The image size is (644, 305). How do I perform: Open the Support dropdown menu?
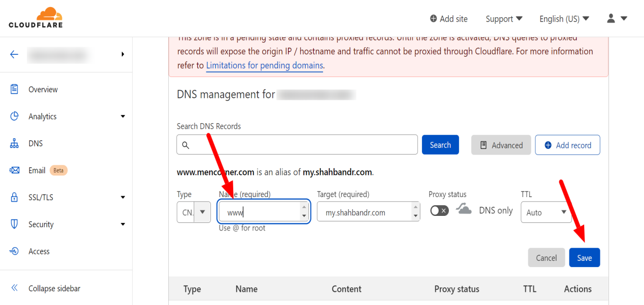click(504, 19)
